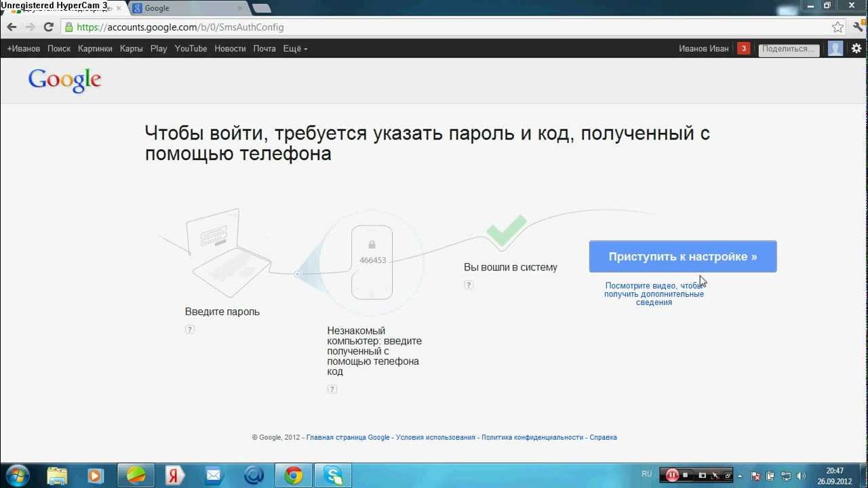Viewport: 868px width, 488px height.
Task: Open the green-orange ball taskbar app
Action: tap(136, 475)
